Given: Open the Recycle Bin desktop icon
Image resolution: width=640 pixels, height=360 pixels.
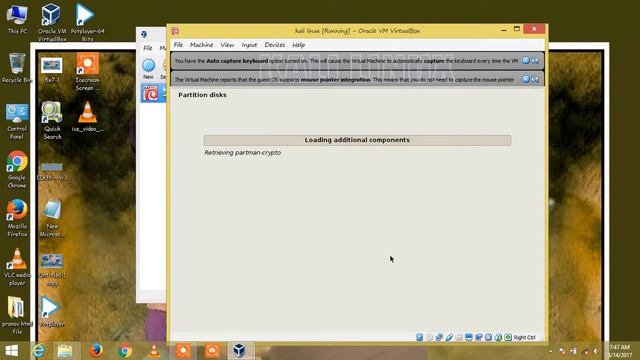Looking at the screenshot, I should [x=17, y=68].
